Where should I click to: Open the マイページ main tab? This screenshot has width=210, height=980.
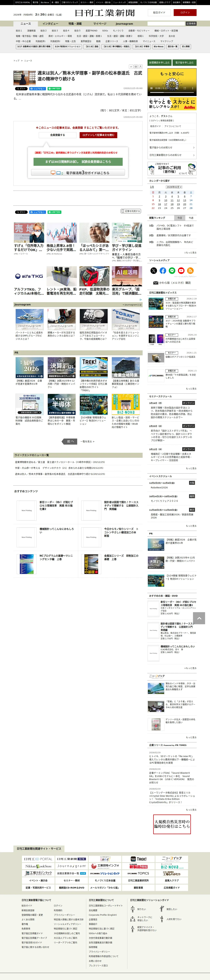coord(100,24)
